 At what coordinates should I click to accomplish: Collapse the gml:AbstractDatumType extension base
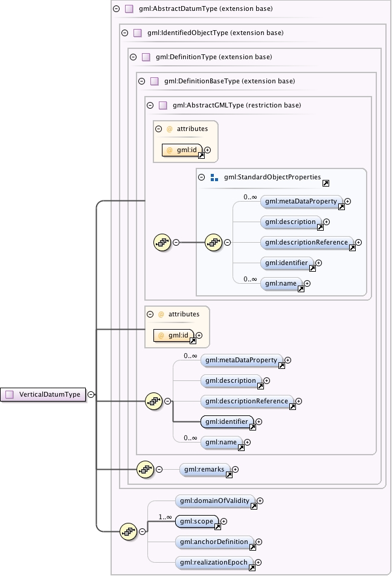[117, 9]
